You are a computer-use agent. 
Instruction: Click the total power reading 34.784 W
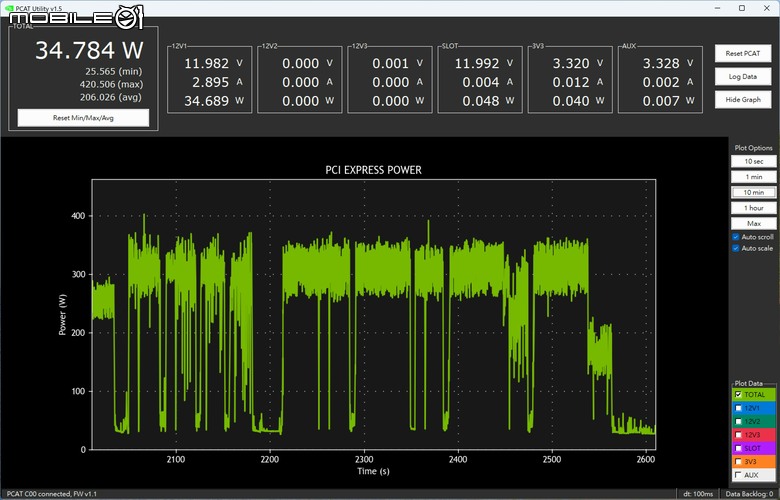click(x=89, y=50)
